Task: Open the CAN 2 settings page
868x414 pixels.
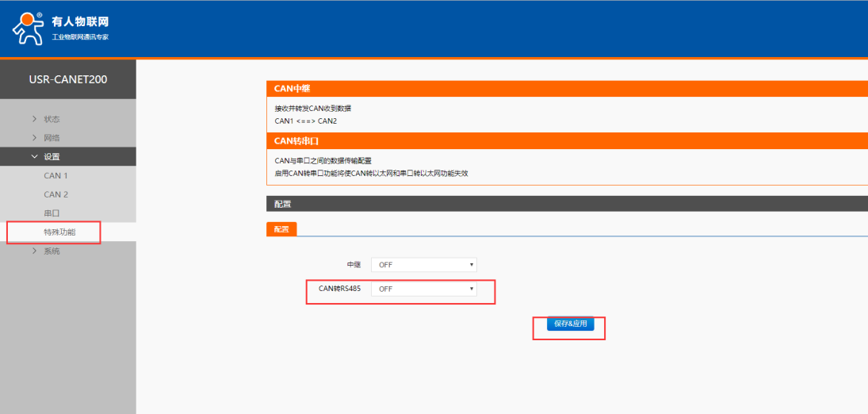Action: click(x=56, y=194)
